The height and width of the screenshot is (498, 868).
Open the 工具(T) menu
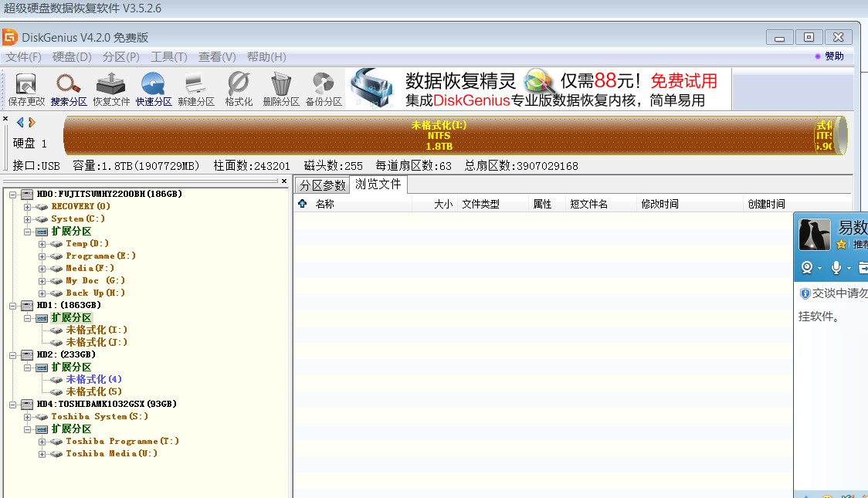point(169,57)
